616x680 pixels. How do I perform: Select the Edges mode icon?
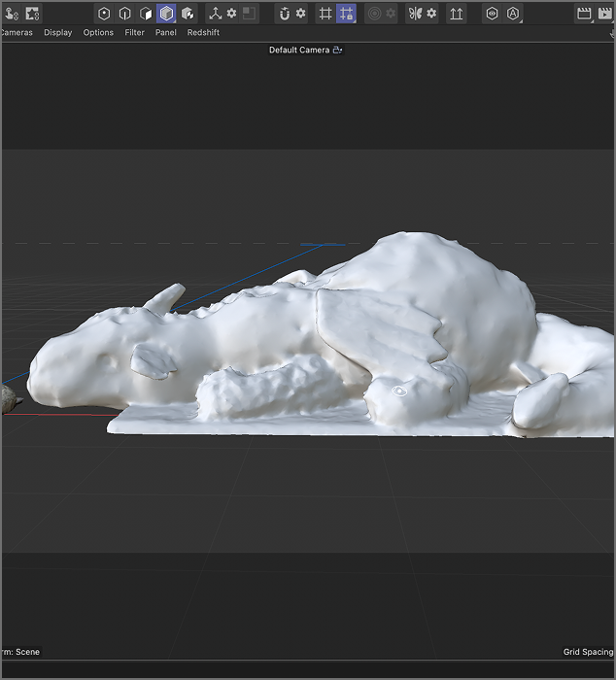tap(124, 14)
